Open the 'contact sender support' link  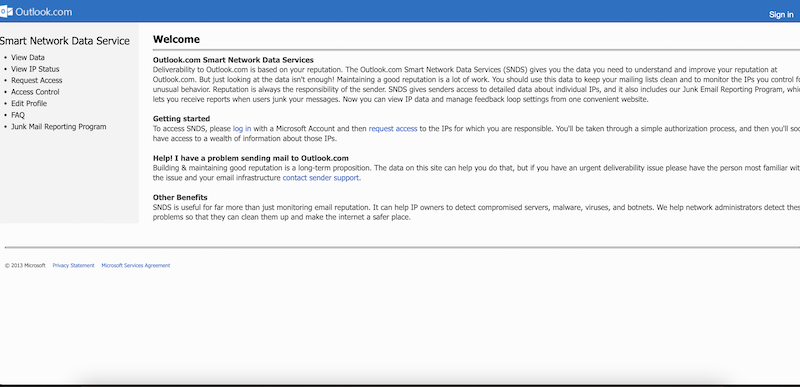pos(321,178)
